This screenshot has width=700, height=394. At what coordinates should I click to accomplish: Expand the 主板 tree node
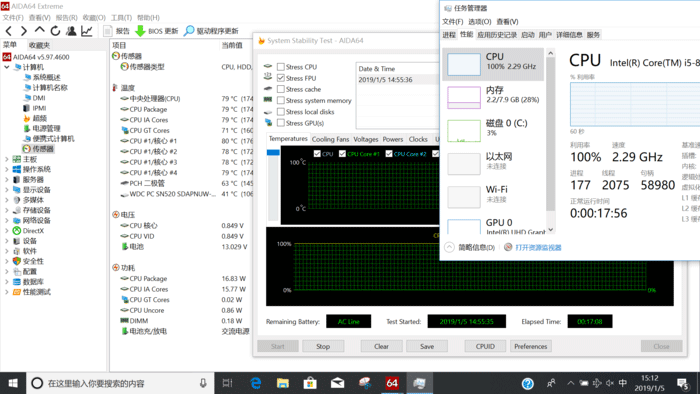(x=7, y=159)
